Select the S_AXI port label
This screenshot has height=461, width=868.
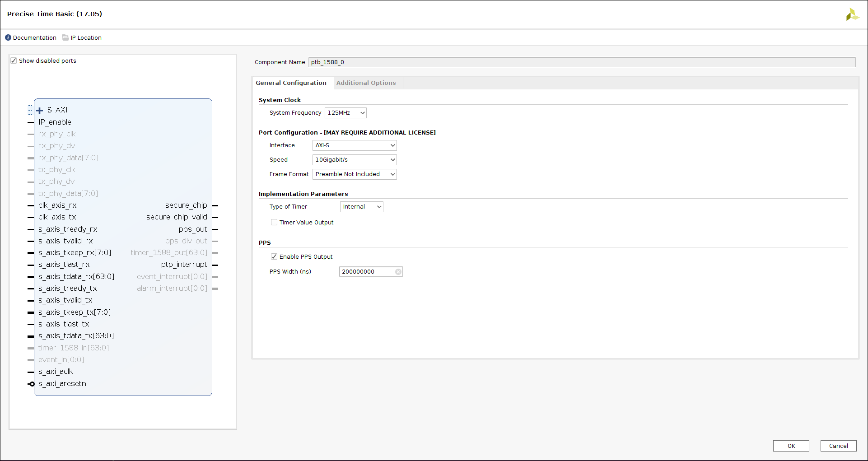click(57, 110)
